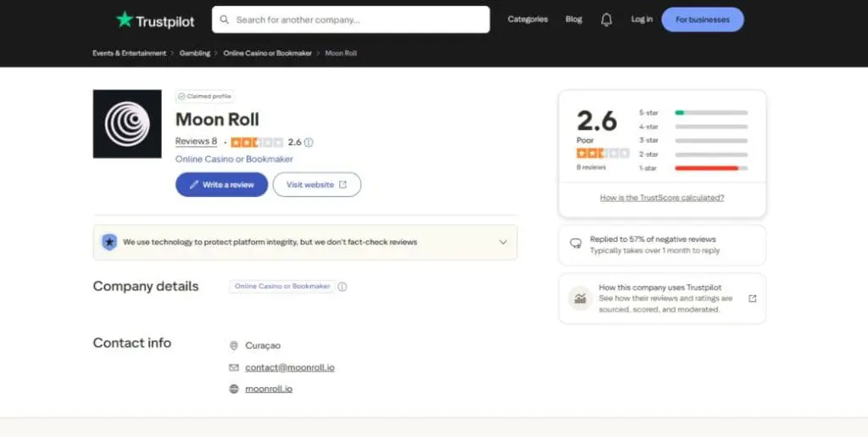This screenshot has height=437, width=868.
Task: Open the Blog menu item
Action: [x=574, y=20]
